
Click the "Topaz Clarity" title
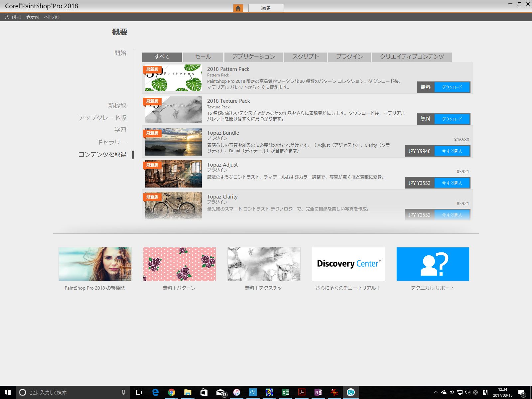click(222, 197)
